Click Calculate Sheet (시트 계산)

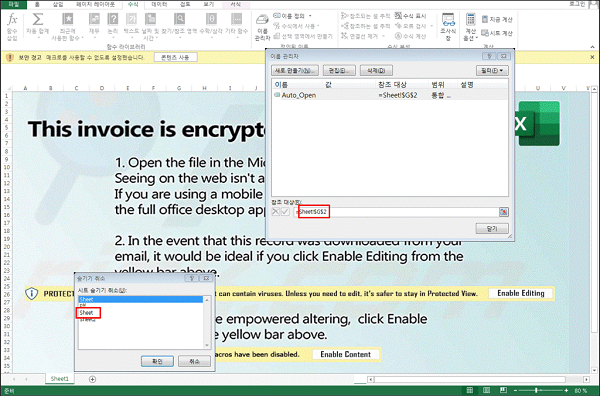(x=497, y=33)
